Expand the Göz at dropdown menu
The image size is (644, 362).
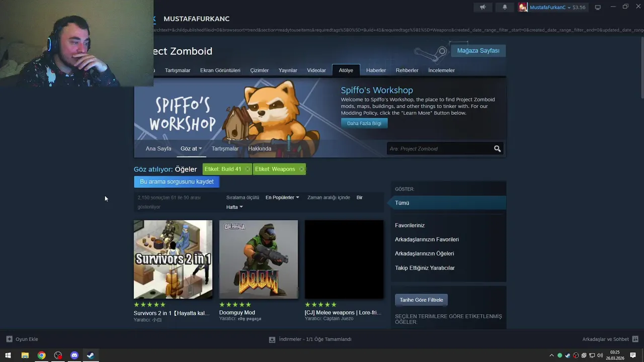tap(191, 149)
